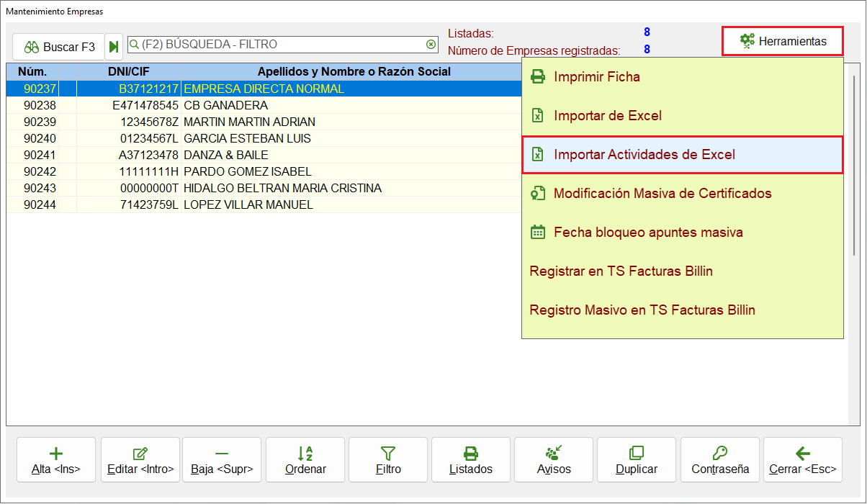Image resolution: width=867 pixels, height=504 pixels.
Task: Clear the search filter with the X icon
Action: (431, 44)
